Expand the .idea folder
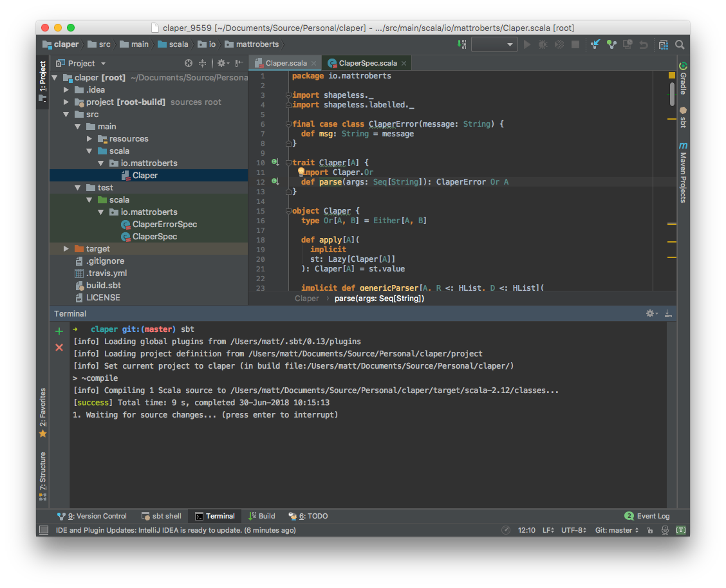The image size is (726, 588). 66,90
